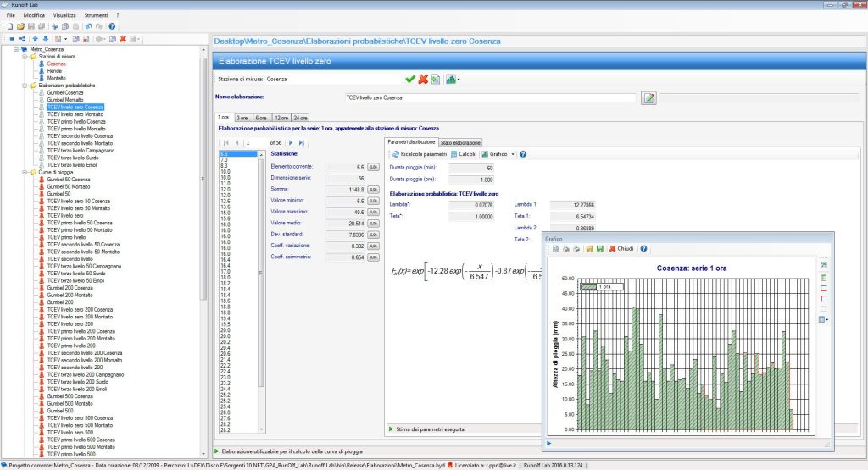
Task: Click the red X cancel icon beside Cosenza
Action: coord(423,79)
